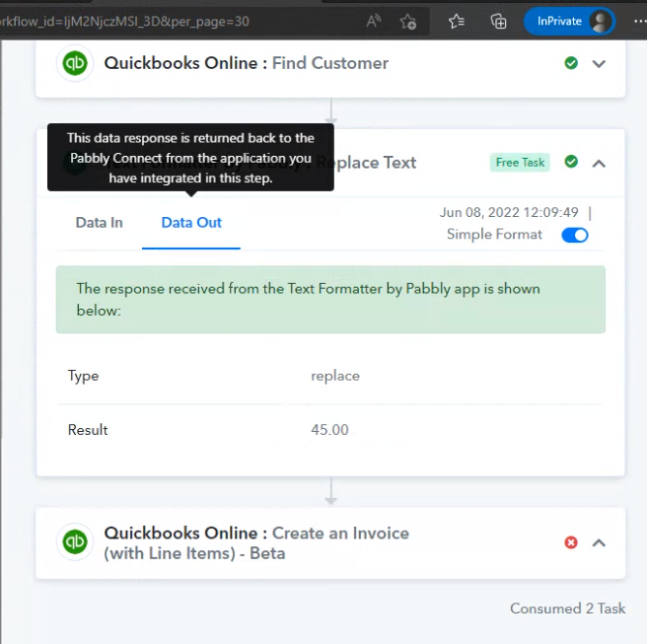Click the Create an Invoice (with Line Items) title

pos(256,543)
